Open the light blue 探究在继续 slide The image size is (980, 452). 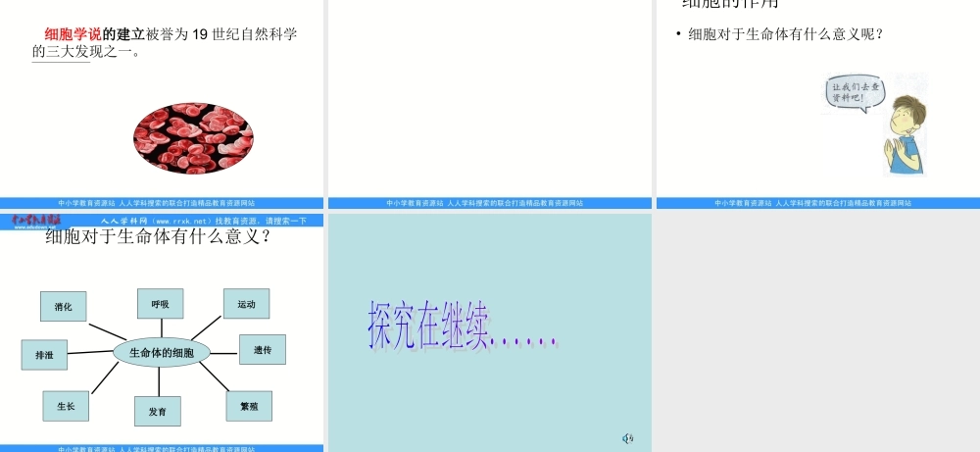pos(490,332)
